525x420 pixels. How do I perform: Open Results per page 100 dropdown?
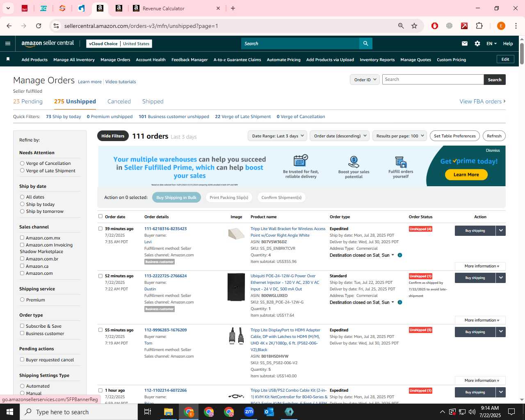(400, 136)
